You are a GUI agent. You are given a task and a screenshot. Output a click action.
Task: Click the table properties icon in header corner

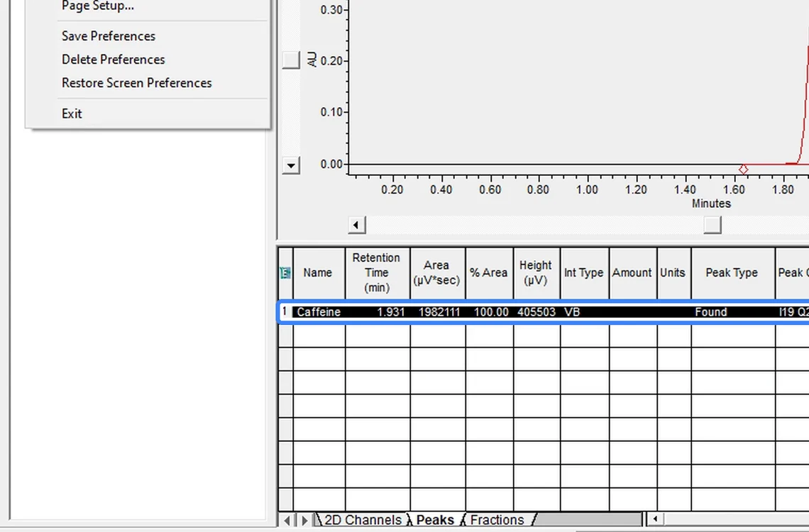(285, 272)
